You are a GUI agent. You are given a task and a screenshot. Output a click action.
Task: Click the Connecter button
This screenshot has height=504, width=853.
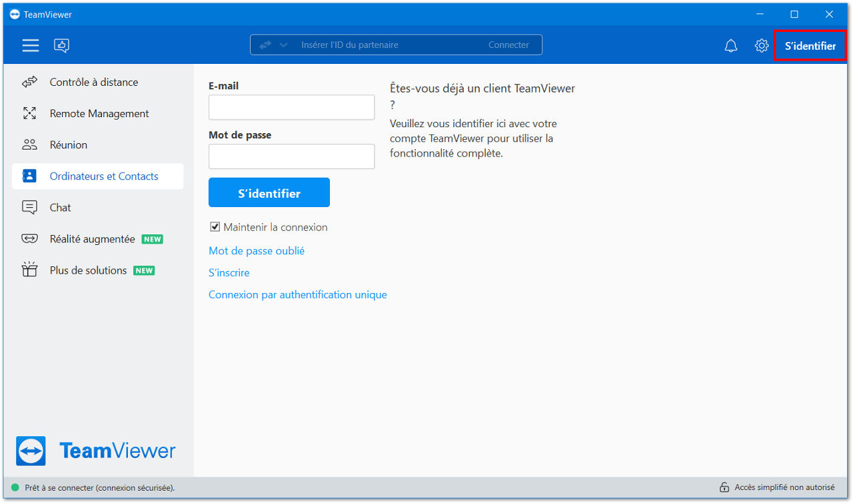(508, 45)
